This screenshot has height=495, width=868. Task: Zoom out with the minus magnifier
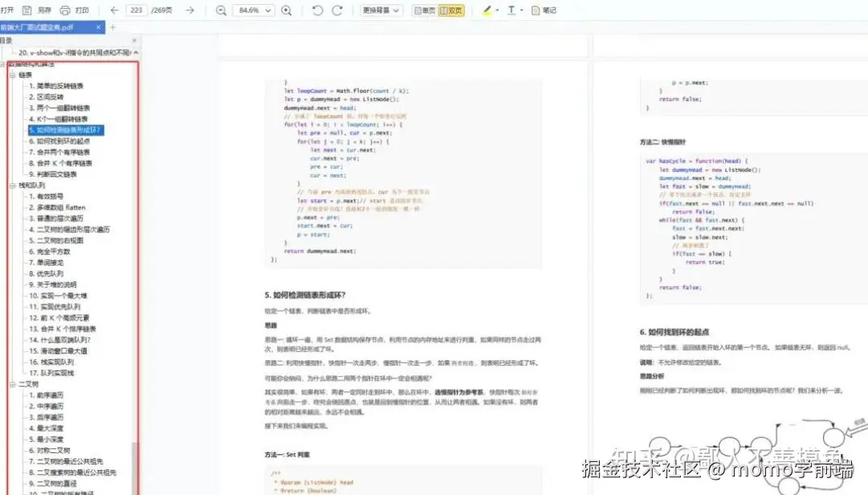pyautogui.click(x=221, y=10)
